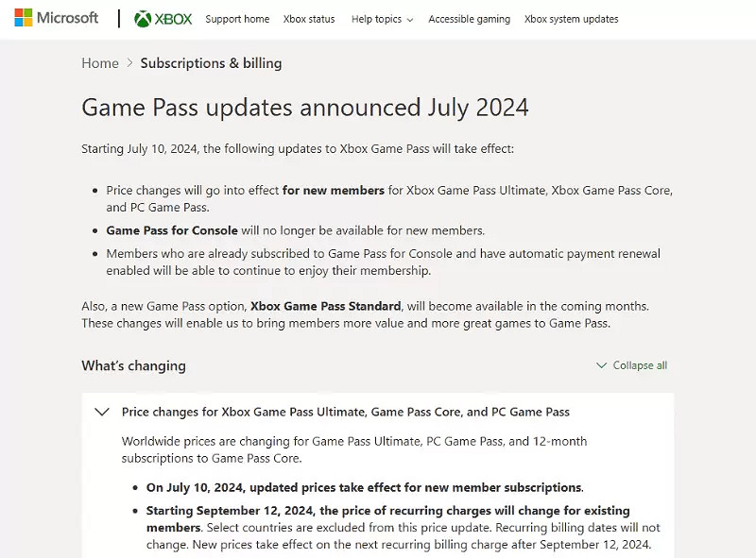
Task: Navigate to Home via the breadcrumb
Action: [x=99, y=63]
